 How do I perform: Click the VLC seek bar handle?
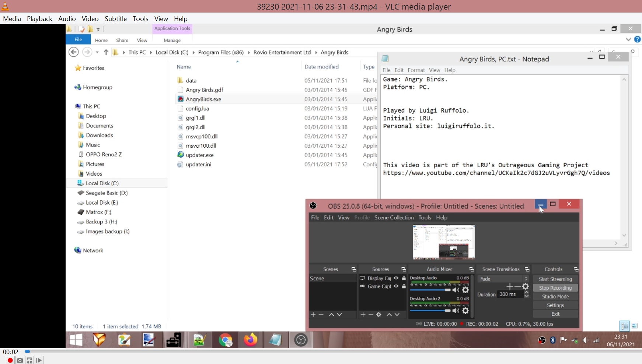[27, 351]
